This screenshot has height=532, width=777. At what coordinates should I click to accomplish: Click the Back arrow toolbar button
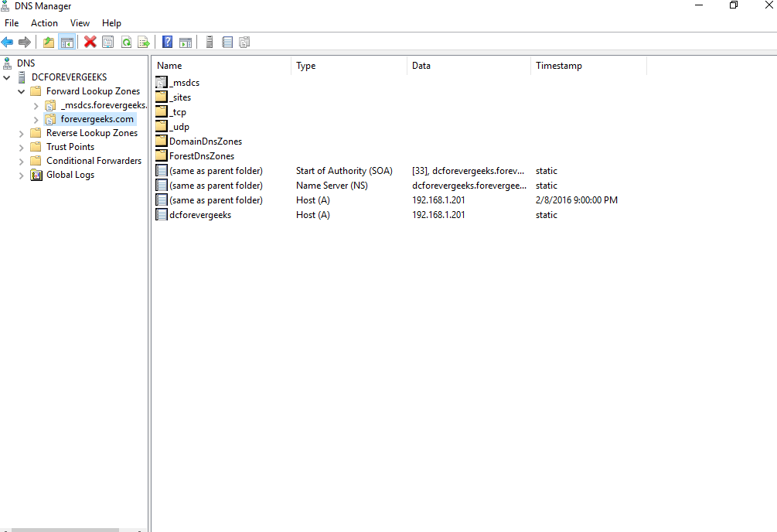click(x=7, y=43)
